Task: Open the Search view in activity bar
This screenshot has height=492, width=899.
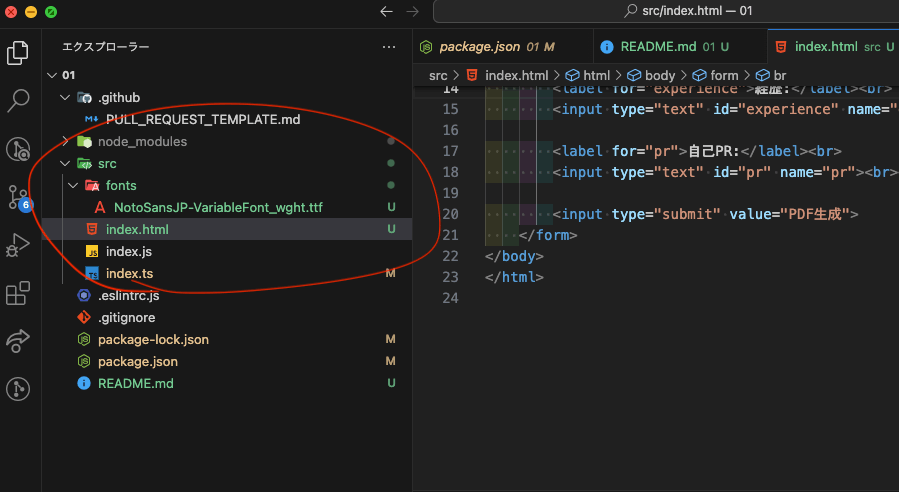Action: pos(18,100)
